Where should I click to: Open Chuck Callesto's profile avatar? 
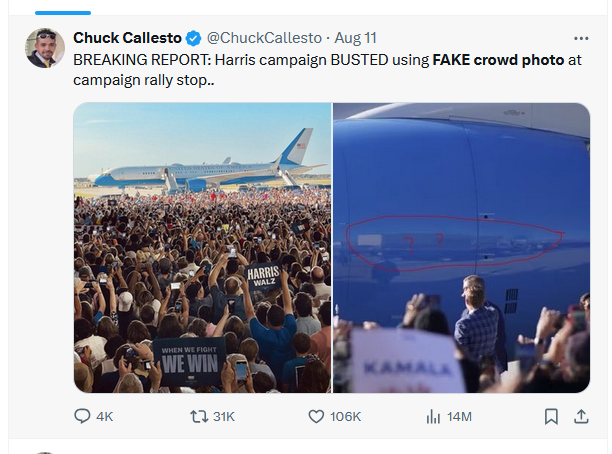click(x=46, y=48)
